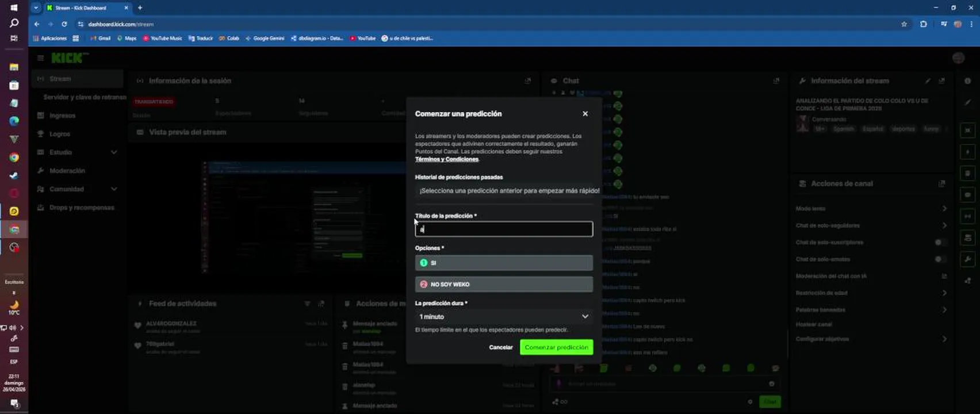Click the address bar dashboard.kick.com/stream
The height and width of the screenshot is (414, 980).
click(x=121, y=24)
